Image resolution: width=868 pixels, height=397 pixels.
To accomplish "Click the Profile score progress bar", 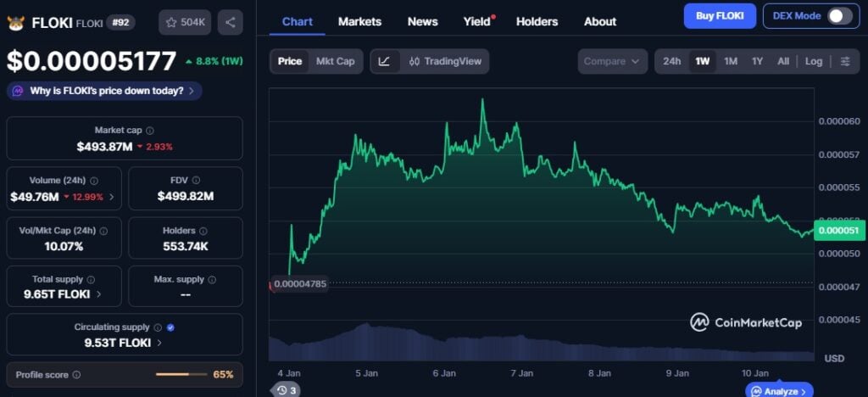I will pyautogui.click(x=183, y=374).
